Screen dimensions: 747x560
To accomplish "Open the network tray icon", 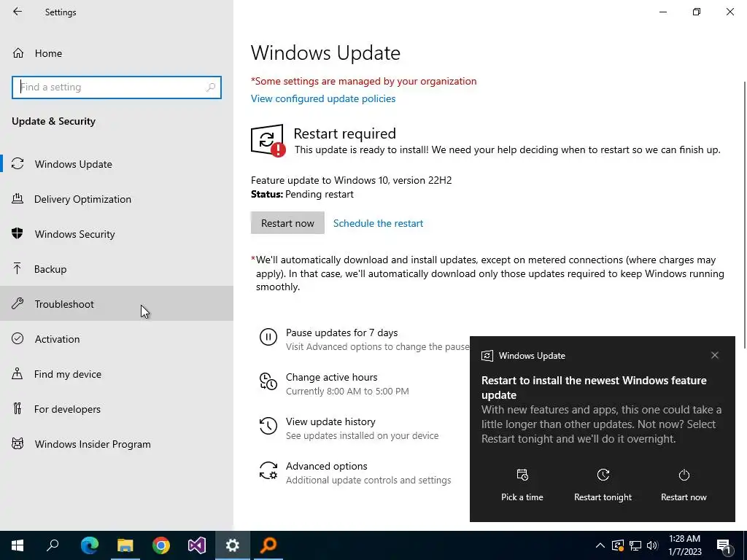I will tap(635, 545).
